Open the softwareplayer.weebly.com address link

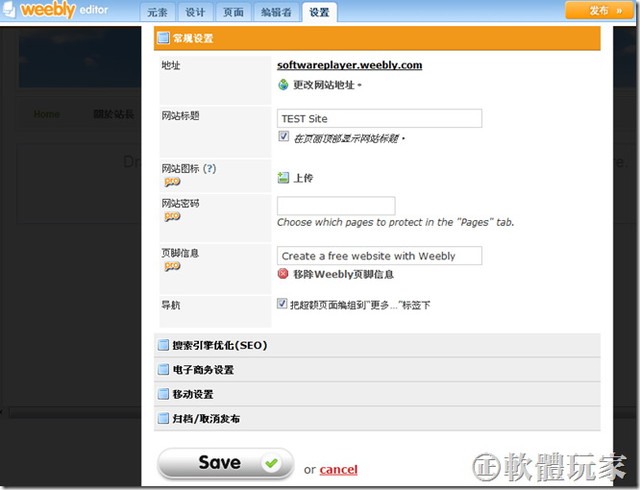[x=349, y=65]
